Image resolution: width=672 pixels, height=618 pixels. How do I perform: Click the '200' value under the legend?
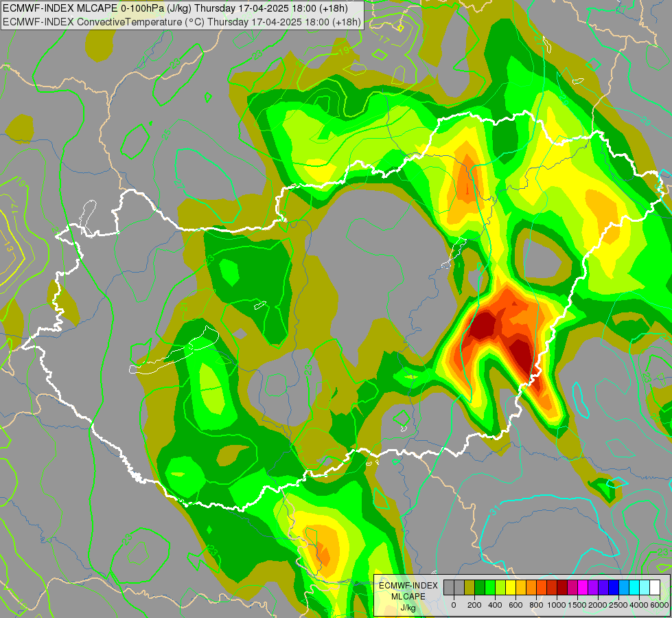pos(474,605)
